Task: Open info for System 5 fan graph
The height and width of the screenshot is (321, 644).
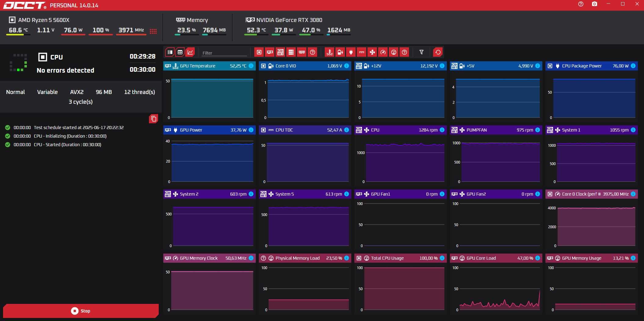Action: (x=346, y=194)
